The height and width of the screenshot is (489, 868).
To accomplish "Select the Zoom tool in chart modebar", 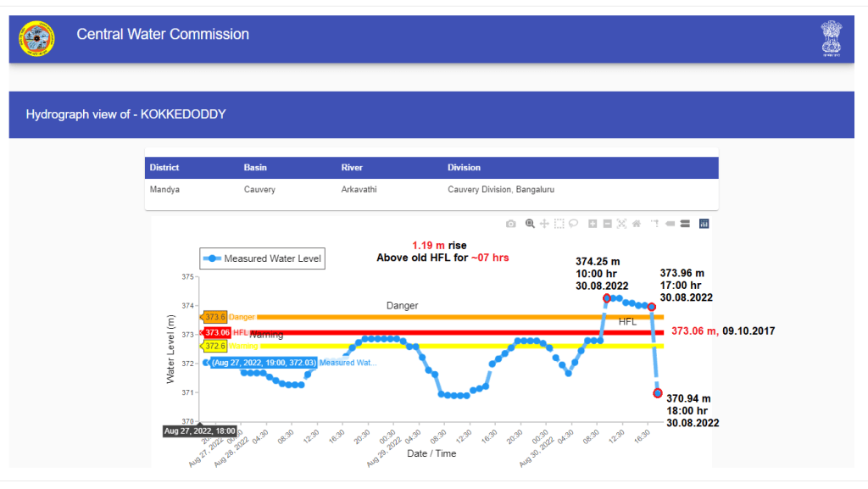I will tap(530, 224).
